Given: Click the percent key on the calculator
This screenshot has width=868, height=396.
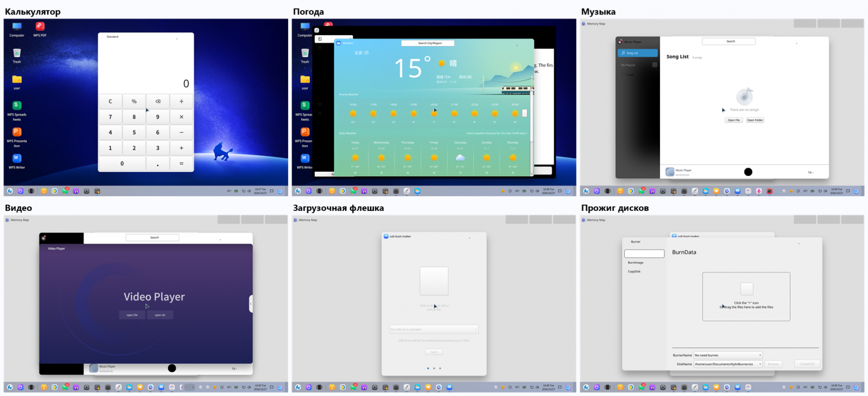Looking at the screenshot, I should pyautogui.click(x=134, y=101).
